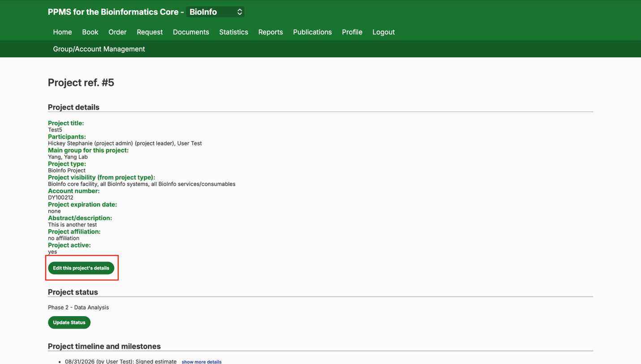
Task: Click the participants line with Hickey Stephanie
Action: click(125, 143)
